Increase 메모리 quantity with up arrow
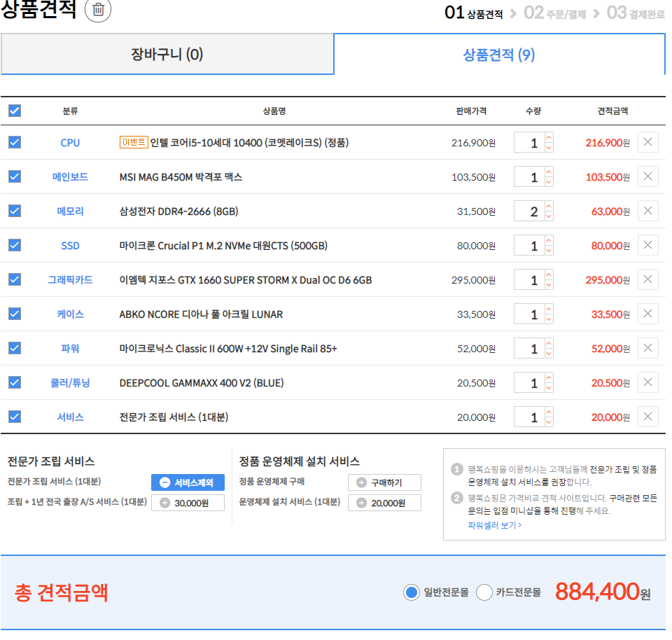 pos(548,206)
